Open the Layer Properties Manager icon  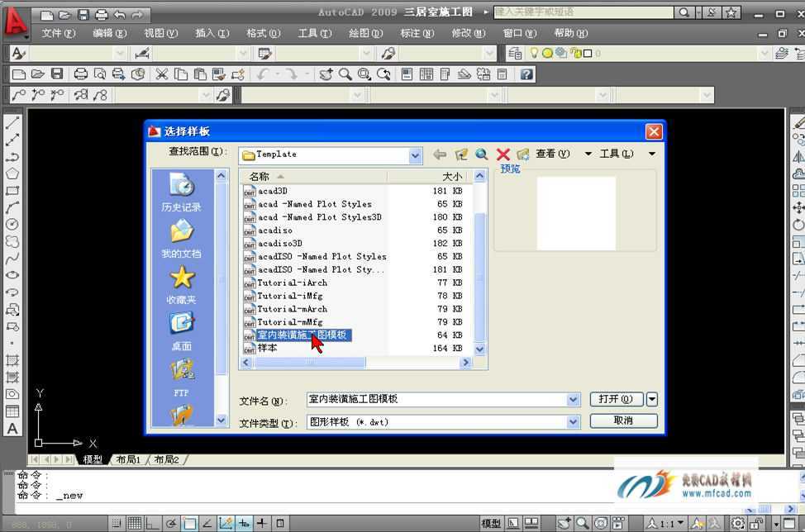tap(515, 53)
